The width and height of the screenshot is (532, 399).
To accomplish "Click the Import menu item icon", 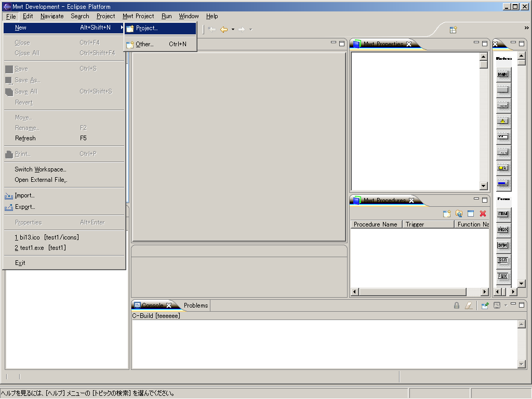I will click(x=9, y=196).
